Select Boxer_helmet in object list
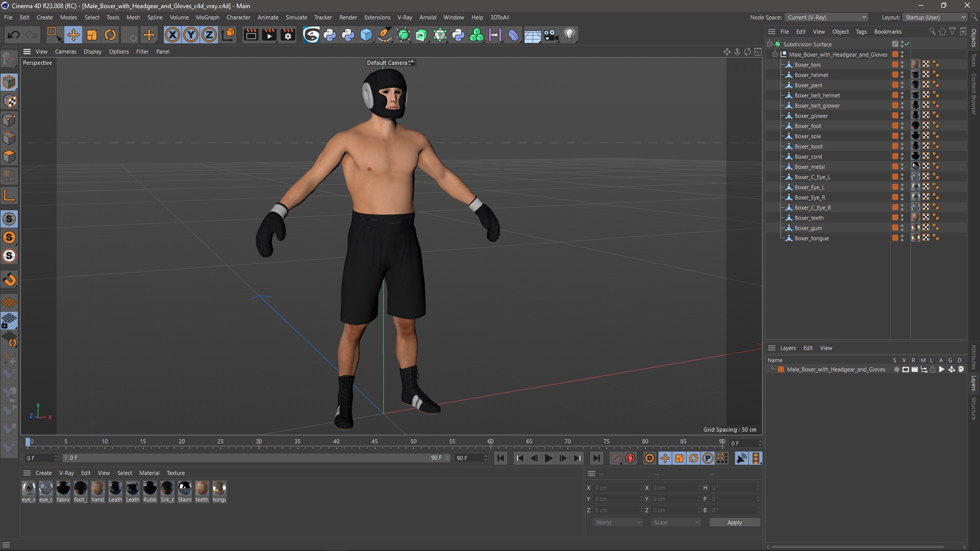 pyautogui.click(x=811, y=75)
